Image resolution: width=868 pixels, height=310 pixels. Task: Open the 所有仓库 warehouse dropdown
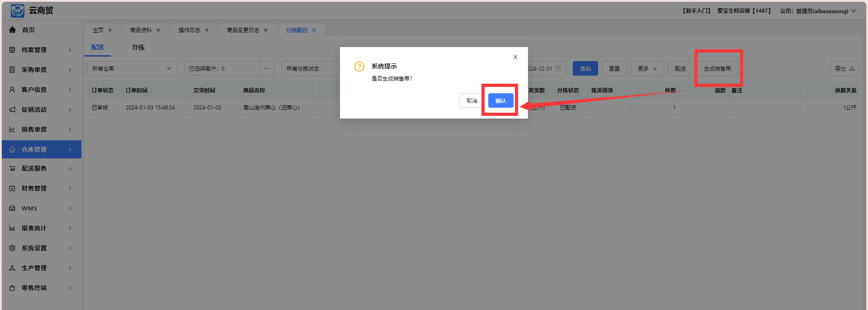132,68
